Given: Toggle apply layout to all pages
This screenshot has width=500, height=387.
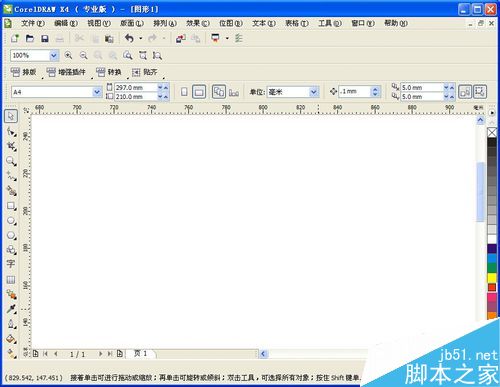Looking at the screenshot, I should [219, 92].
